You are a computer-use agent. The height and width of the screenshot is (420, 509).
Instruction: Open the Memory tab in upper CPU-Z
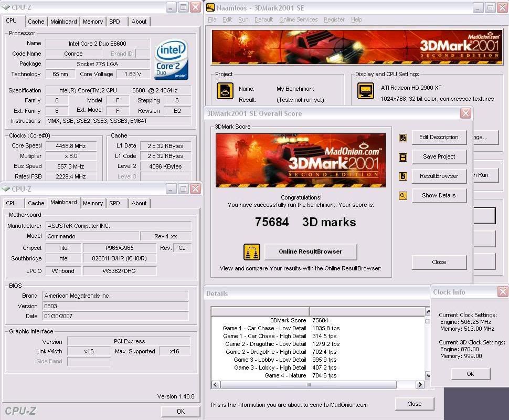[x=93, y=22]
